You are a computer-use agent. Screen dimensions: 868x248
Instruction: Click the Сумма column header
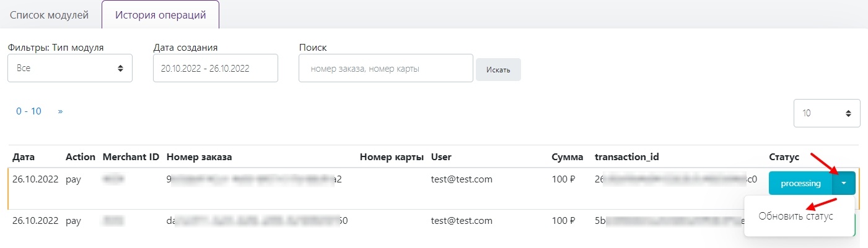[x=568, y=157]
